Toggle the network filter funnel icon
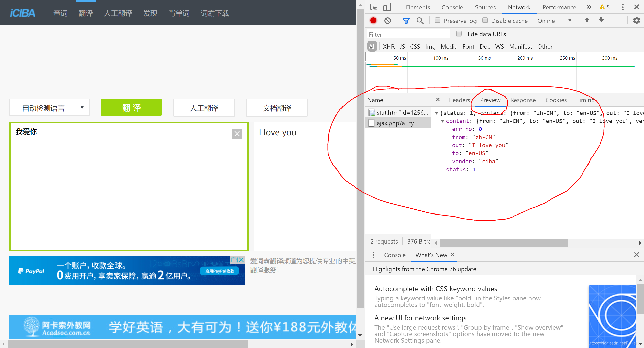 click(x=406, y=21)
